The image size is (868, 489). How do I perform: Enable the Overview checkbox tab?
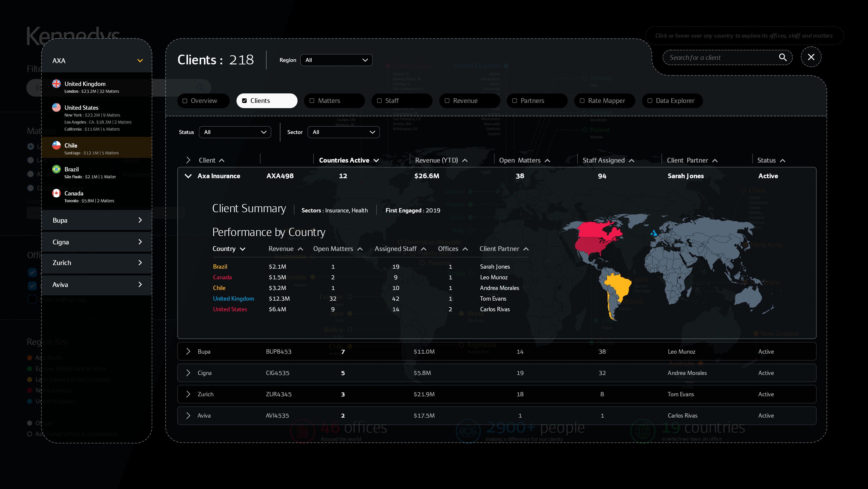coord(185,101)
